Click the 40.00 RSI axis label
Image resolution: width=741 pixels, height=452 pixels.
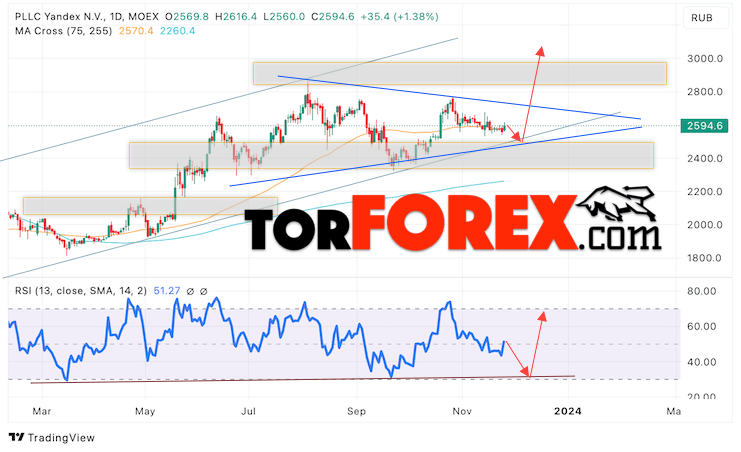tap(702, 362)
